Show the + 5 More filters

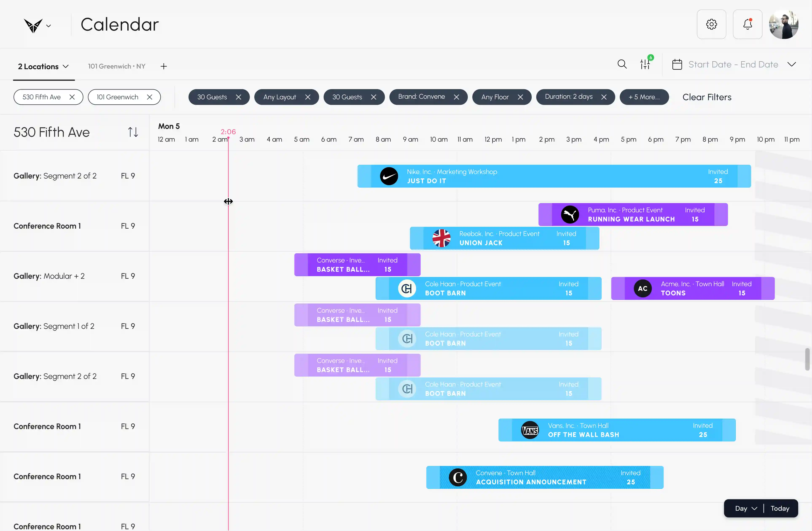coord(644,97)
